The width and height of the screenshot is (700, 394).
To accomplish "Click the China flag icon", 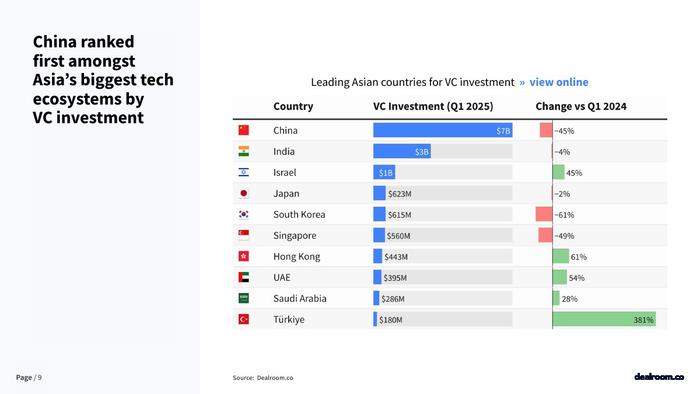I will tap(243, 130).
